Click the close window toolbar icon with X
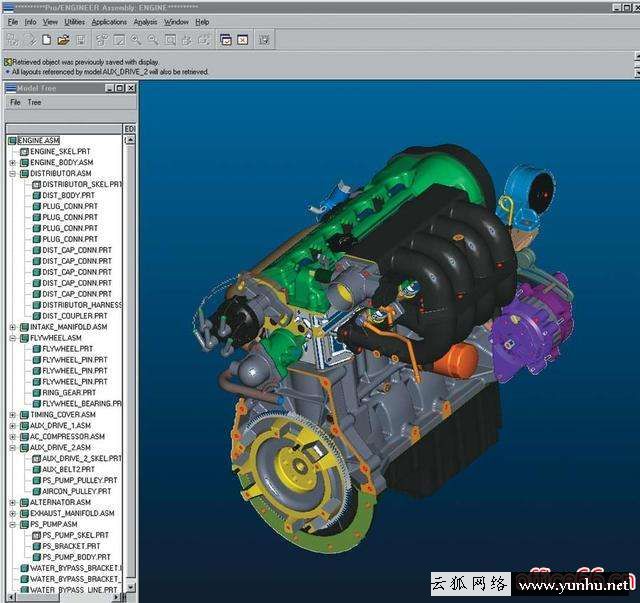This screenshot has width=640, height=603. click(243, 40)
